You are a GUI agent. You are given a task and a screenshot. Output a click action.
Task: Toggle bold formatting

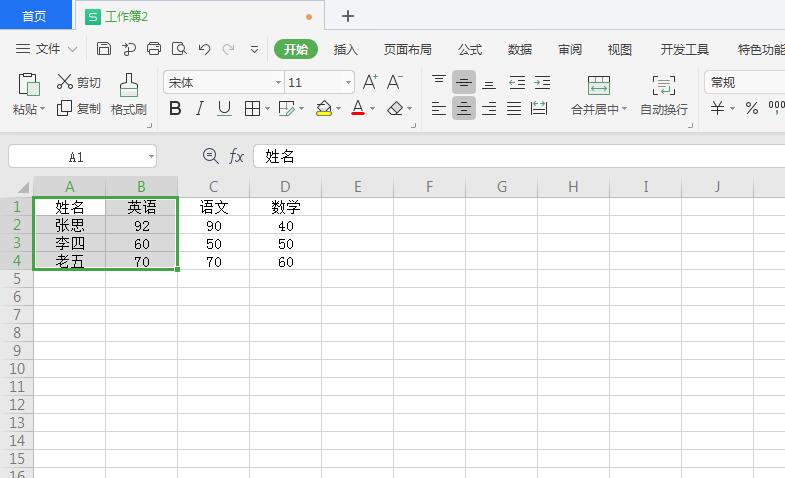tap(175, 108)
